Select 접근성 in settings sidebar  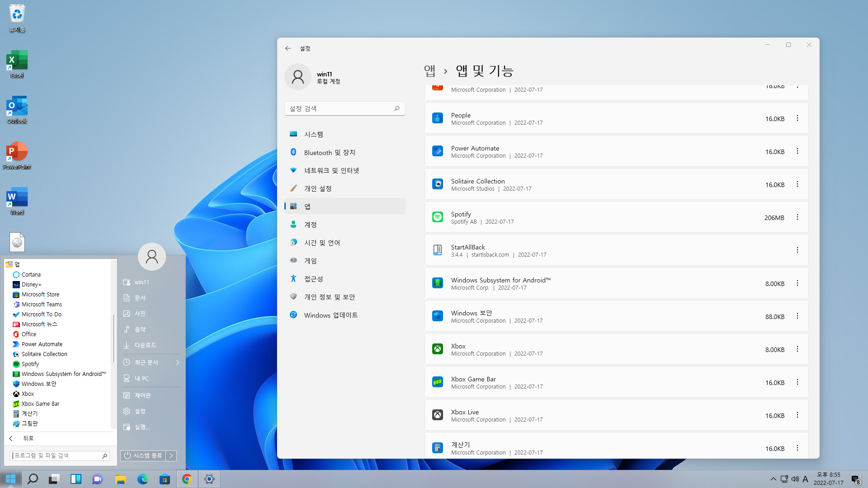(344, 279)
